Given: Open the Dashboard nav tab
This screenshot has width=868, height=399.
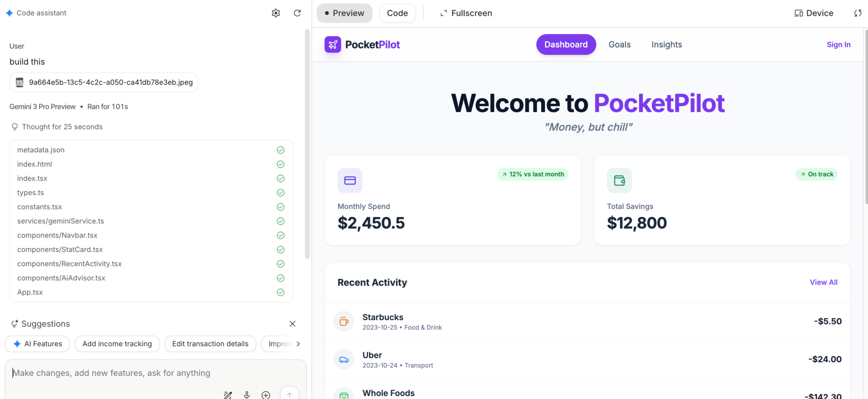Looking at the screenshot, I should click(566, 44).
